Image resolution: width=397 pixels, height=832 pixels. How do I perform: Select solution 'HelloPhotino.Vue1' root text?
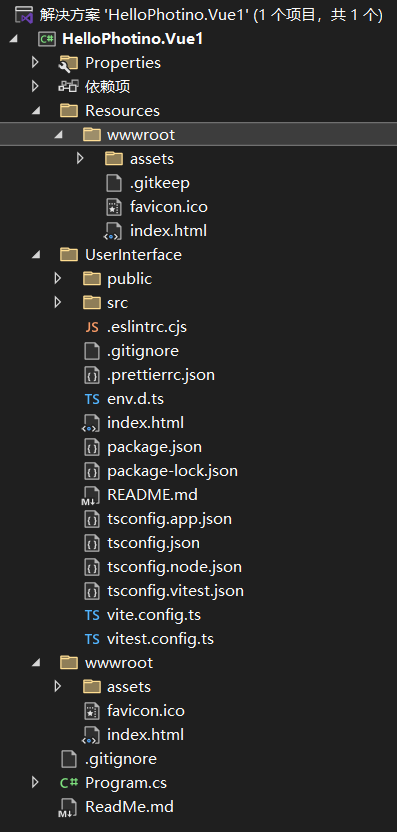click(x=211, y=15)
